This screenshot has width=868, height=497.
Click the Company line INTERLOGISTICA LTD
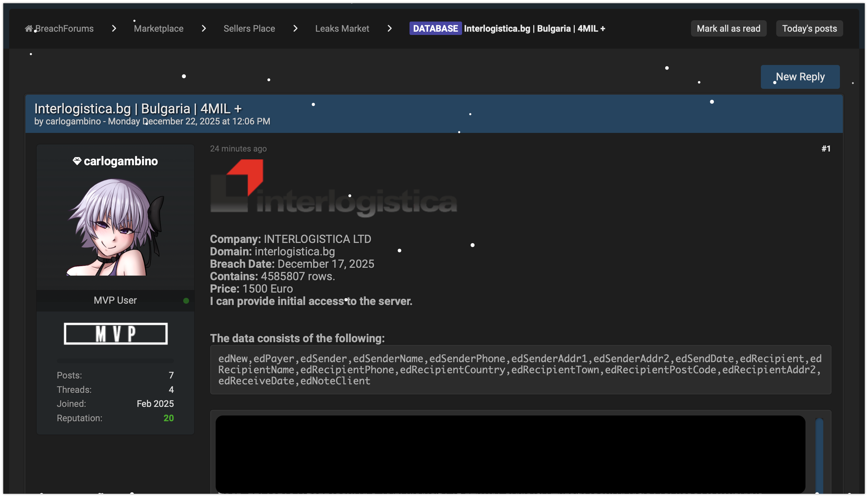[290, 239]
